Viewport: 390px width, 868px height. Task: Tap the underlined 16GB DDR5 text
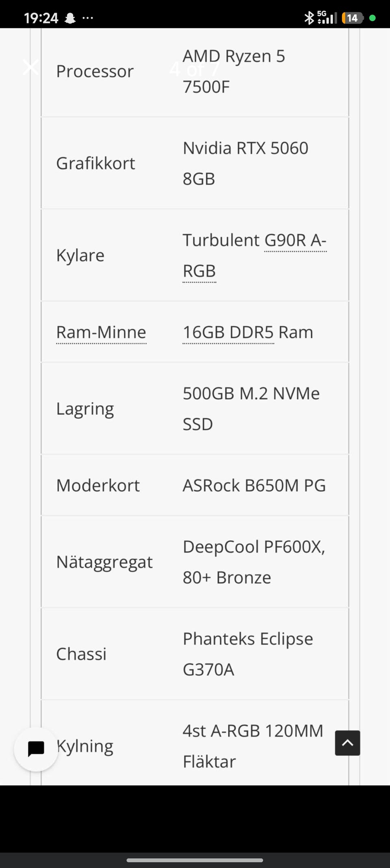228,332
